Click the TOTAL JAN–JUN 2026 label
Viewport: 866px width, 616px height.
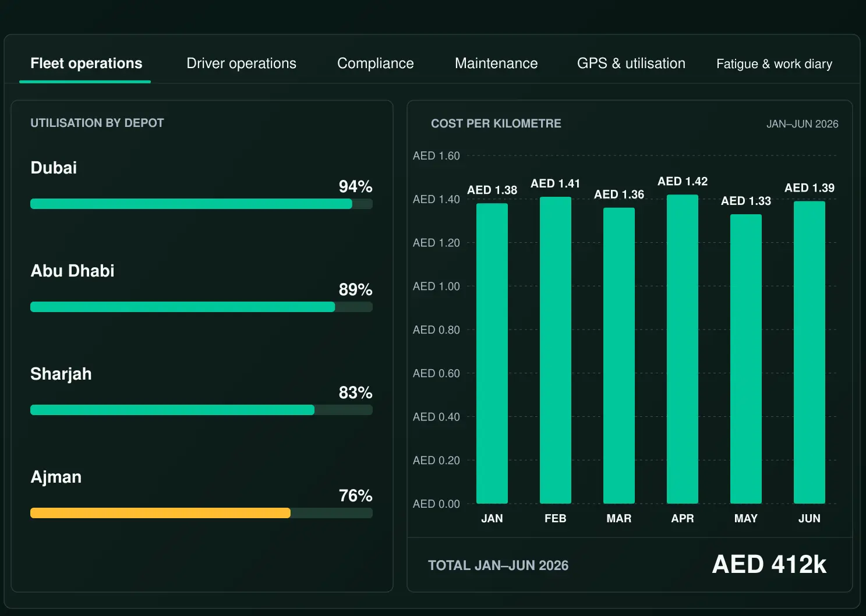point(498,565)
